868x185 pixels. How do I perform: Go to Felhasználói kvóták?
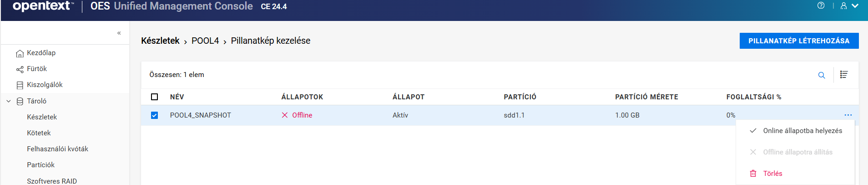[57, 149]
